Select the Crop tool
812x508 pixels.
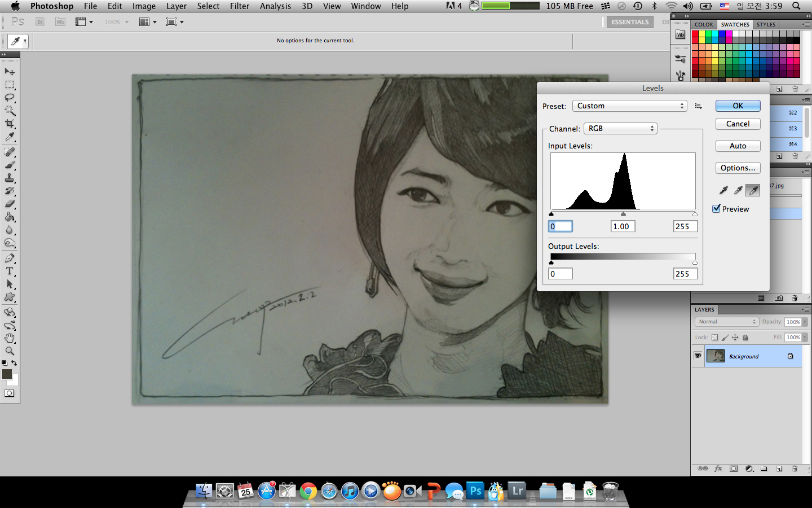10,124
